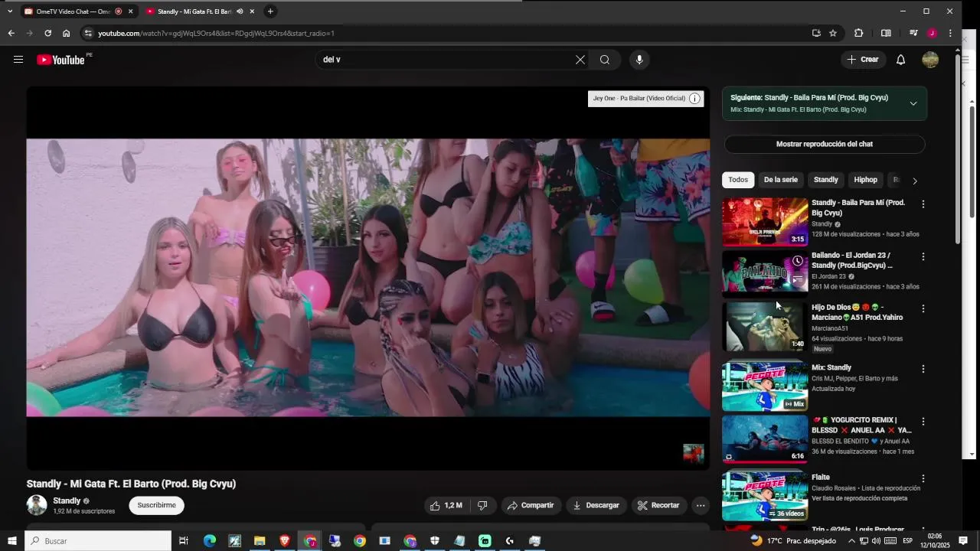This screenshot has width=980, height=551.
Task: Go to the YouTube home logo
Action: click(x=61, y=60)
